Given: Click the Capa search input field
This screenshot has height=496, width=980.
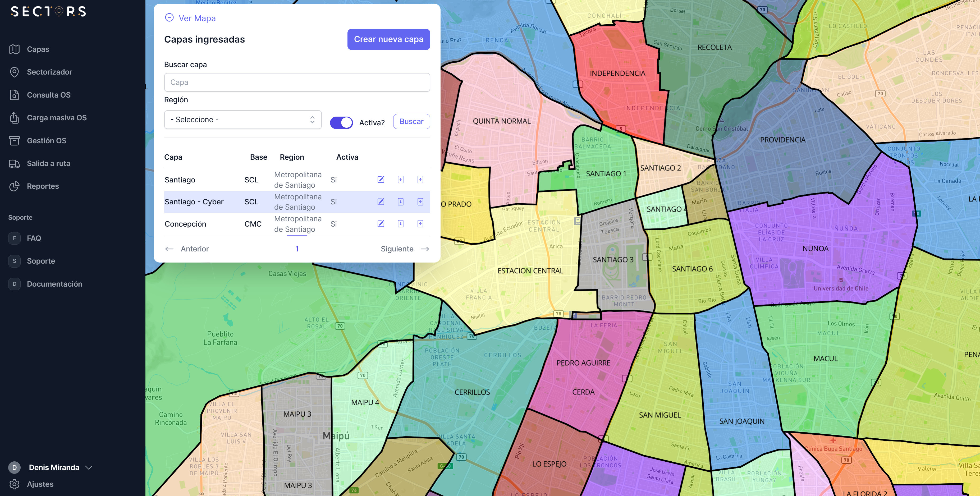Looking at the screenshot, I should click(x=297, y=82).
